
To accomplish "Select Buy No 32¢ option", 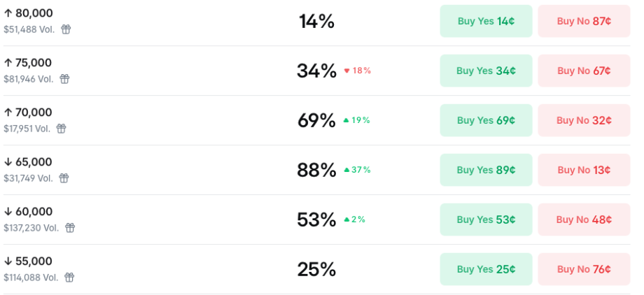I will (x=584, y=120).
